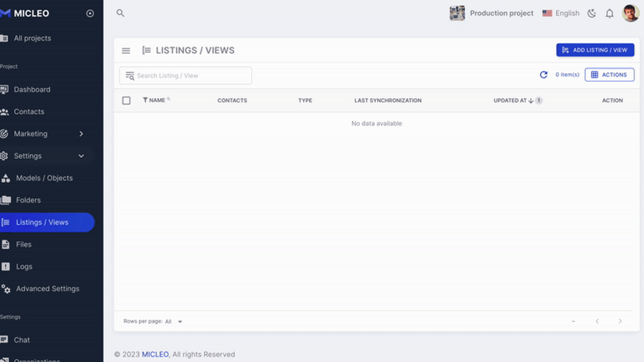Open the Actions button
Image resolution: width=644 pixels, height=362 pixels.
click(x=610, y=74)
